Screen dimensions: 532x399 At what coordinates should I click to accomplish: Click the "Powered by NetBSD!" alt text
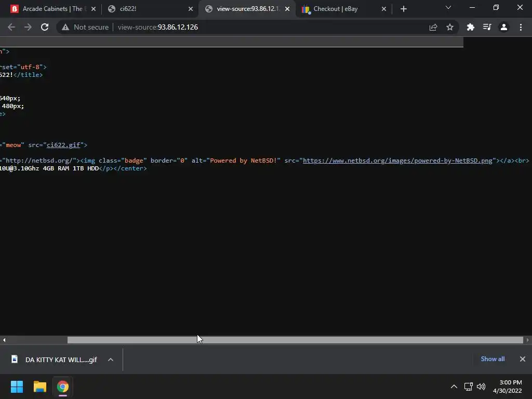[244, 161]
